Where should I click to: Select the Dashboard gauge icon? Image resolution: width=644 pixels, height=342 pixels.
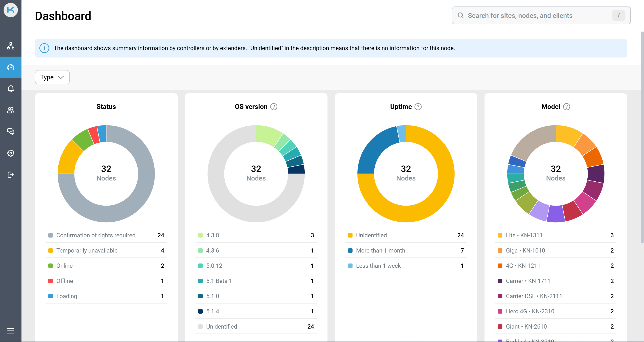point(11,67)
